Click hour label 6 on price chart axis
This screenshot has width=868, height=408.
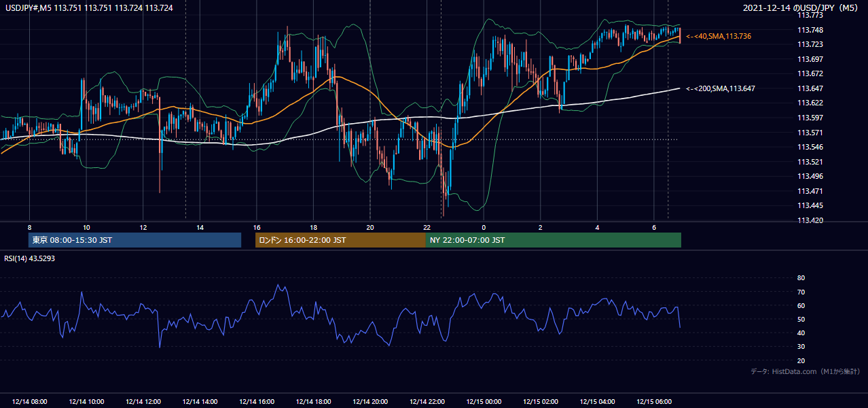pyautogui.click(x=654, y=227)
